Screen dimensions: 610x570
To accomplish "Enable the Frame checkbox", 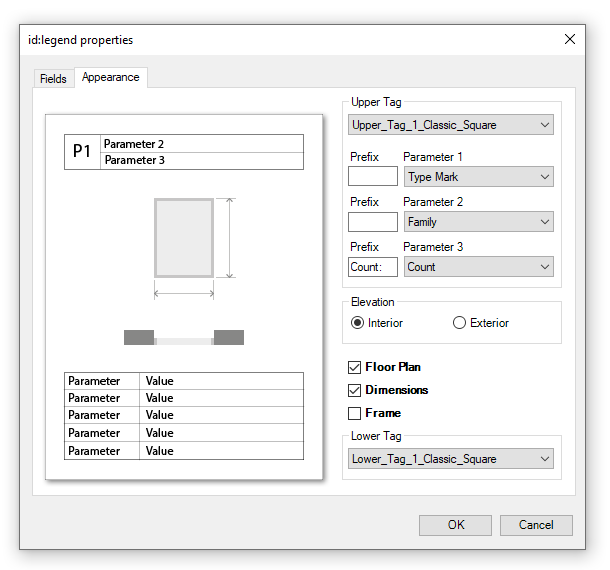I will coord(354,413).
